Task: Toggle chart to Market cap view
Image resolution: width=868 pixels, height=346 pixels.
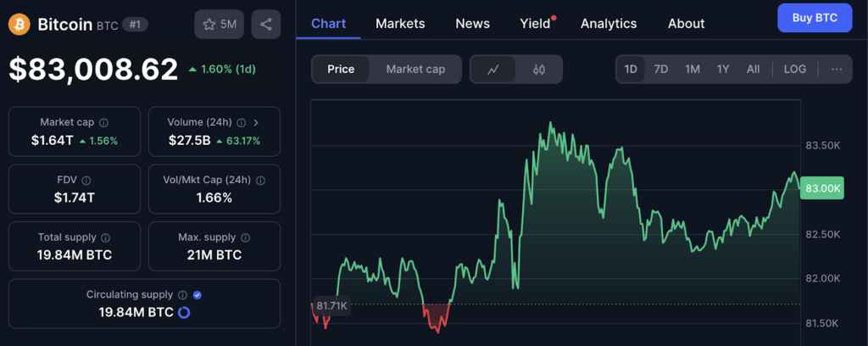Action: click(x=415, y=70)
